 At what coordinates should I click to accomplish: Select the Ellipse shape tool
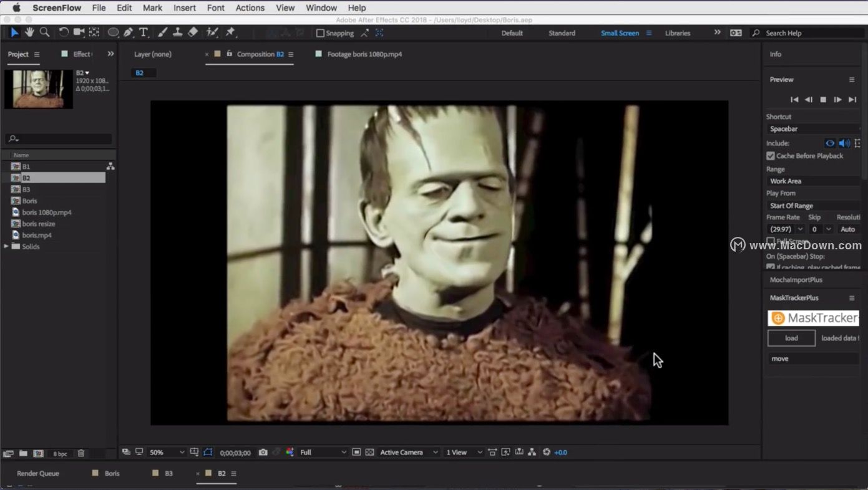pyautogui.click(x=113, y=32)
